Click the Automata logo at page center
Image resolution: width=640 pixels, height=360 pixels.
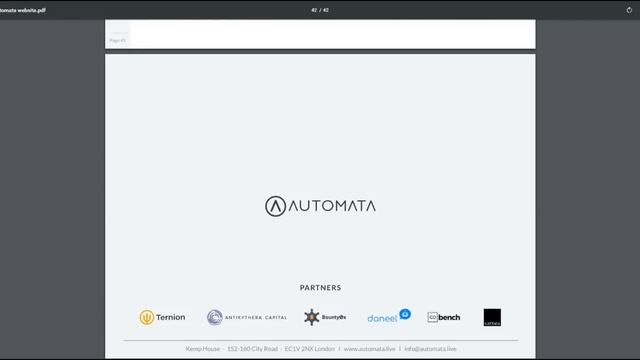click(x=320, y=206)
